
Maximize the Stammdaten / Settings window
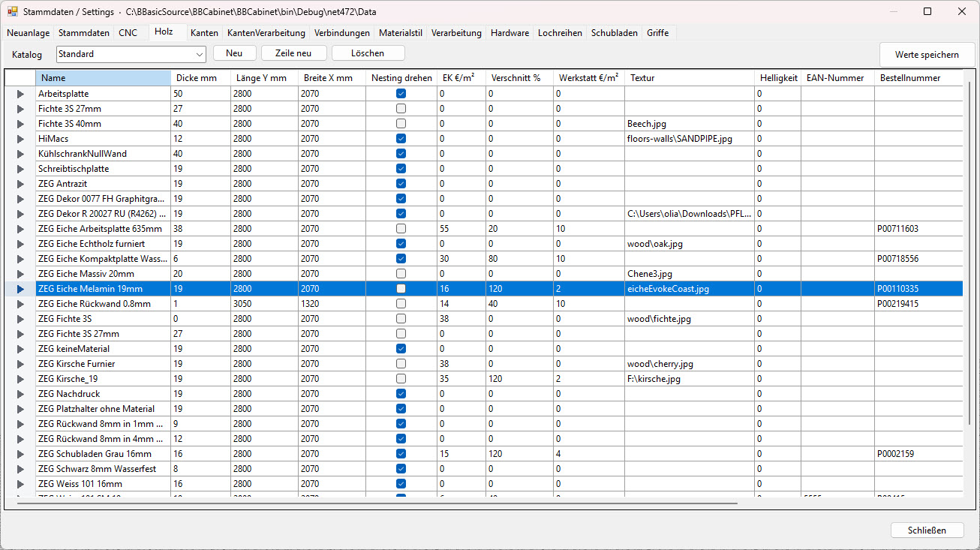point(927,11)
